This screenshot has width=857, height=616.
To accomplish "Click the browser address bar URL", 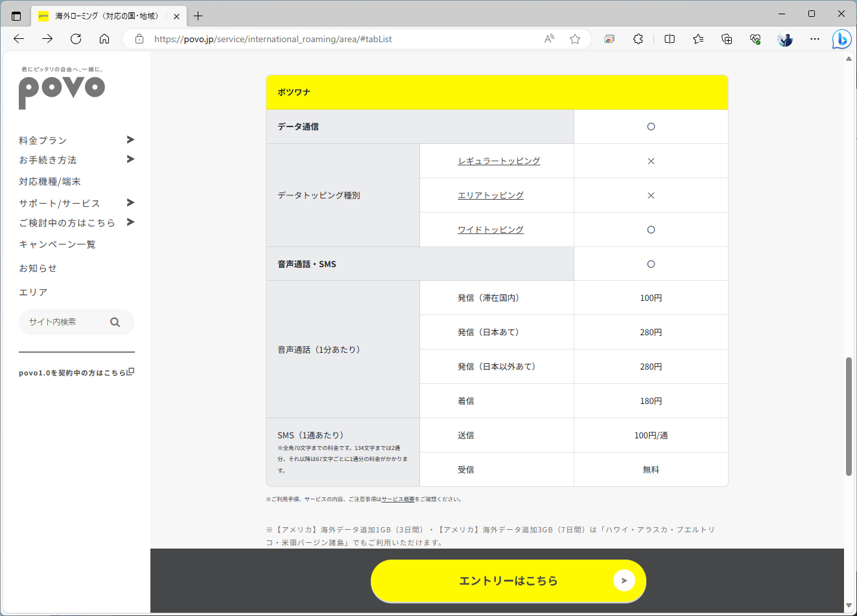I will 273,39.
